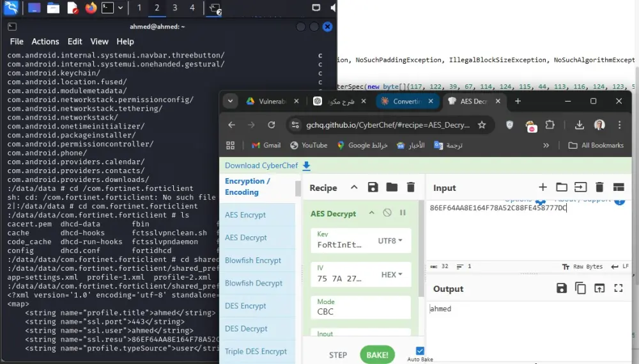
Task: View site information icon in address bar
Action: [295, 125]
